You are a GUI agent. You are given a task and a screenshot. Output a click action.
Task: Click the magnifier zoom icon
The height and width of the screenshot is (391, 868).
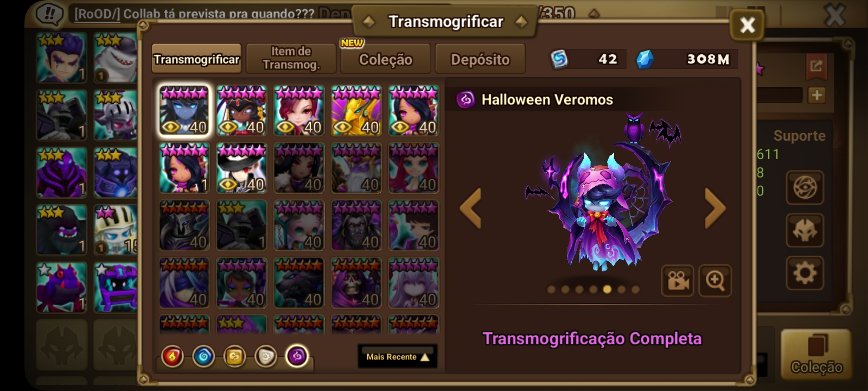coord(715,281)
